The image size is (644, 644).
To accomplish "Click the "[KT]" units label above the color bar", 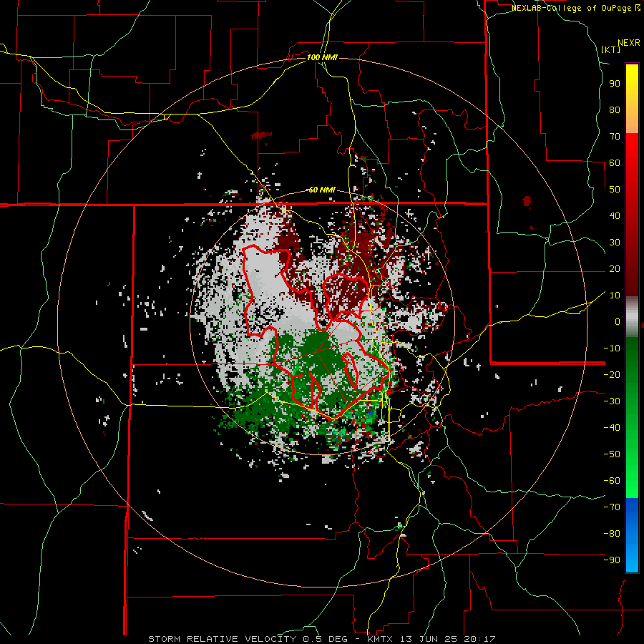I will click(x=611, y=49).
